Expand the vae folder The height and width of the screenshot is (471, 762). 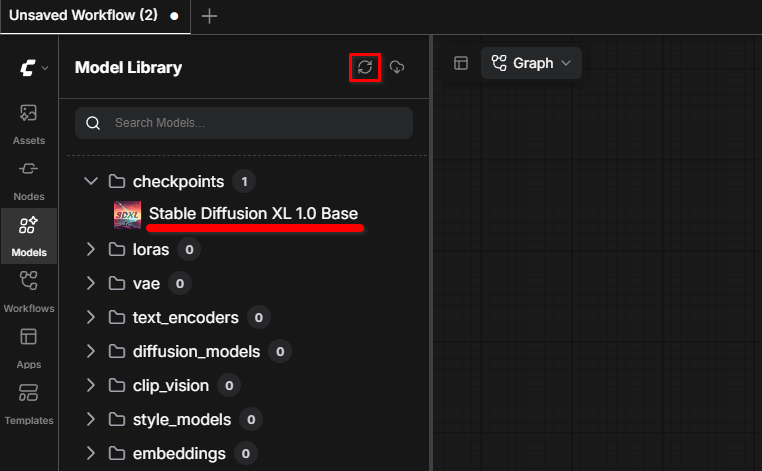(x=91, y=283)
